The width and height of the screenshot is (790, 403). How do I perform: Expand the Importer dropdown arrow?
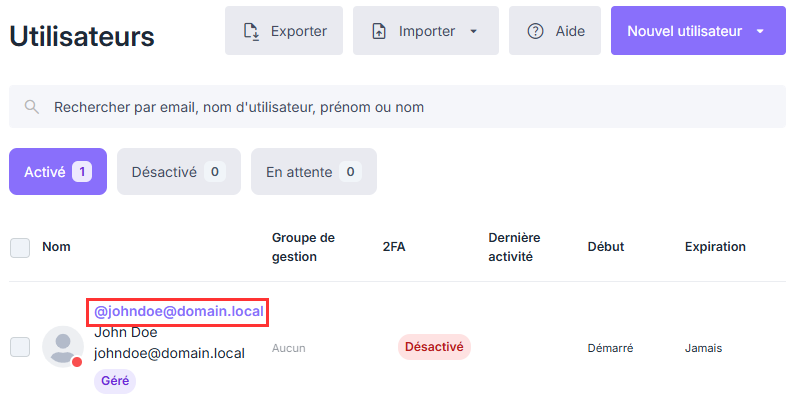click(x=473, y=31)
